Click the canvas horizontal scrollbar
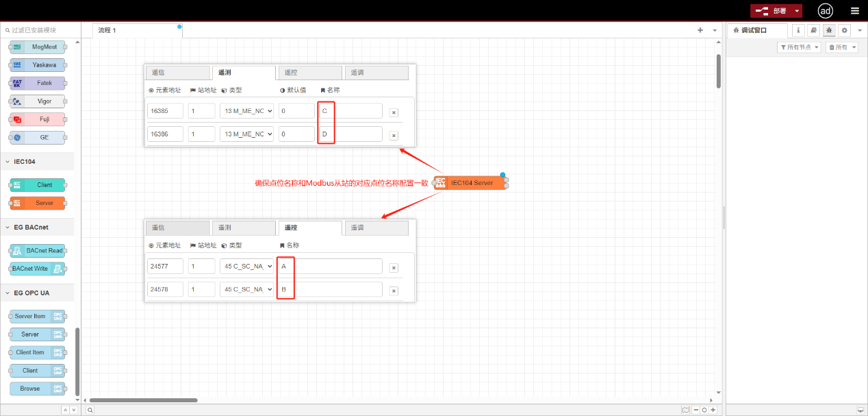Image resolution: width=868 pixels, height=416 pixels. [144, 400]
